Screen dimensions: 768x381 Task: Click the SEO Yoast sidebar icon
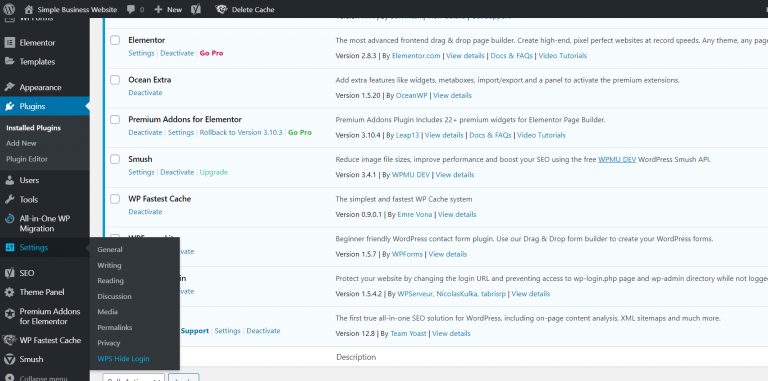pyautogui.click(x=9, y=273)
